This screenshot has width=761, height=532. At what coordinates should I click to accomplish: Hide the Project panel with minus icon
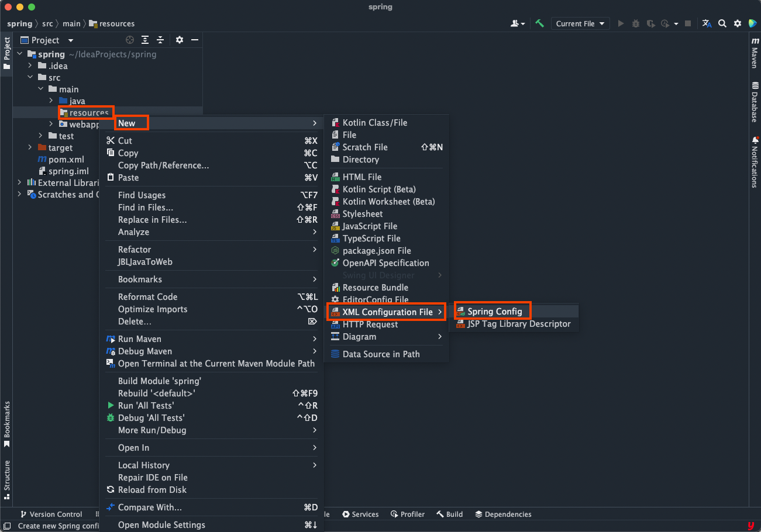[195, 40]
